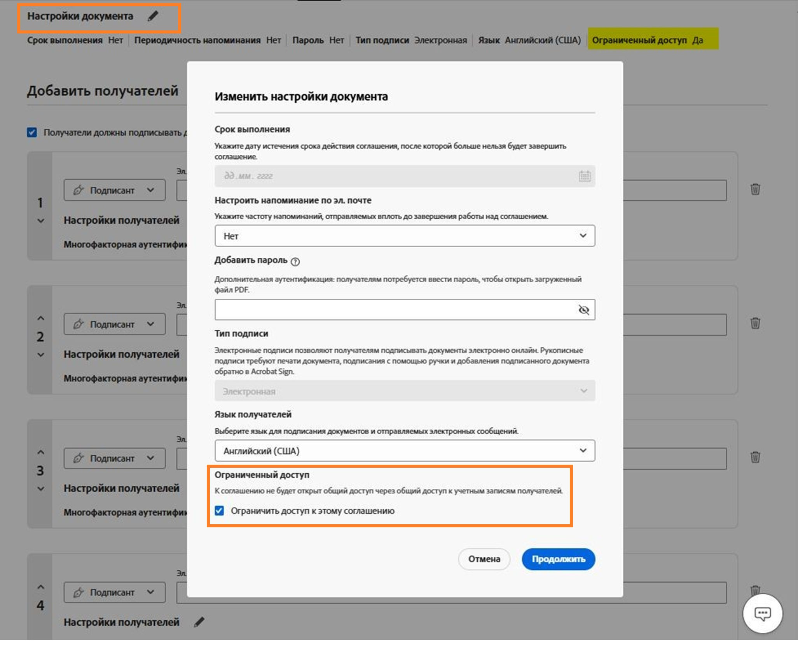Open reminder frequency dropdown showing Нет
This screenshot has width=798, height=672.
pos(404,236)
